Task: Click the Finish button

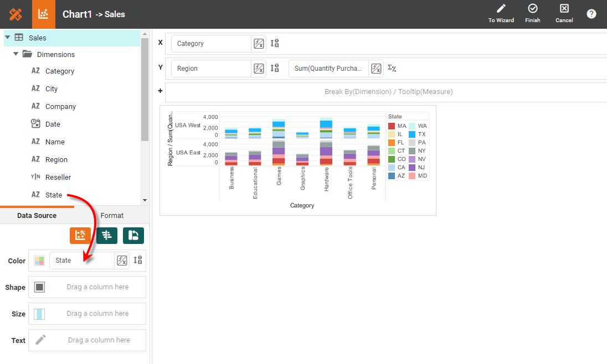Action: point(532,13)
